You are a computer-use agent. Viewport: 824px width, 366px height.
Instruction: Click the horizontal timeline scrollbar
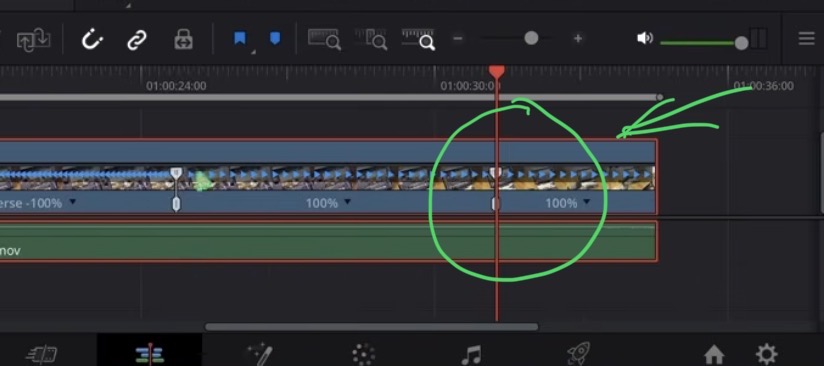(x=372, y=327)
